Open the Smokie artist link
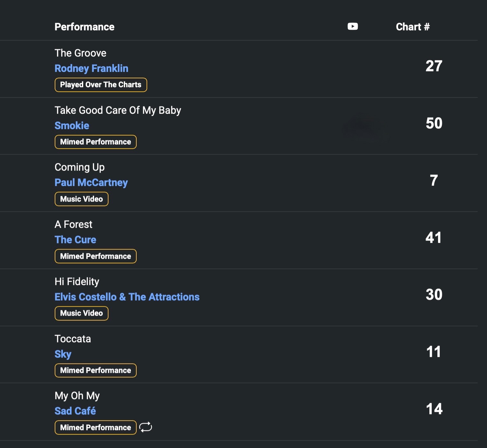Viewport: 487px width, 448px height. pyautogui.click(x=72, y=126)
